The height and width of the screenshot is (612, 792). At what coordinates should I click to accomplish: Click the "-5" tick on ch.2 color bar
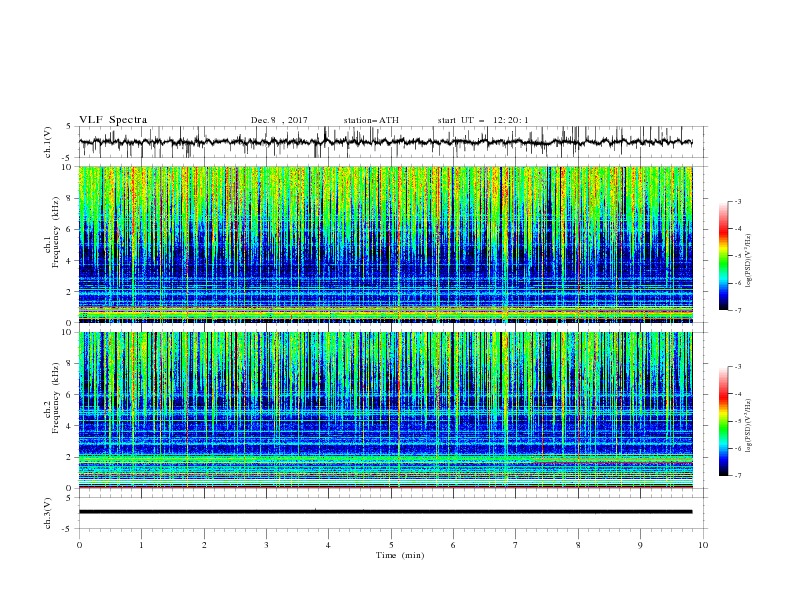point(738,421)
